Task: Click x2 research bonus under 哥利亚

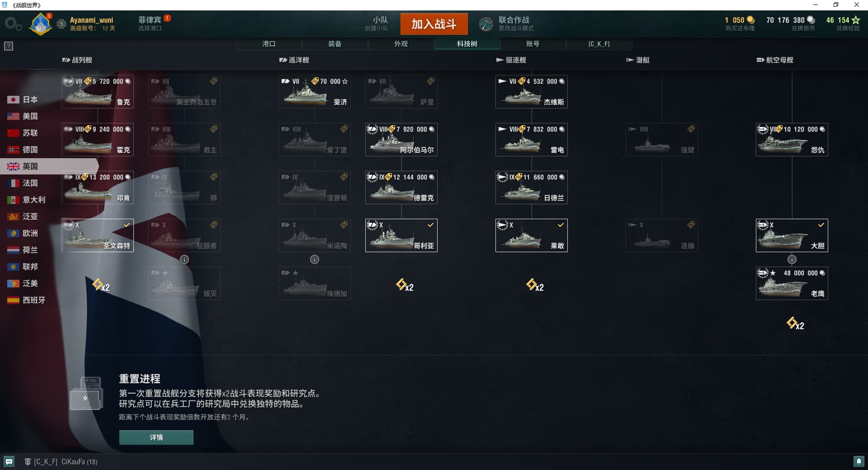Action: point(405,285)
